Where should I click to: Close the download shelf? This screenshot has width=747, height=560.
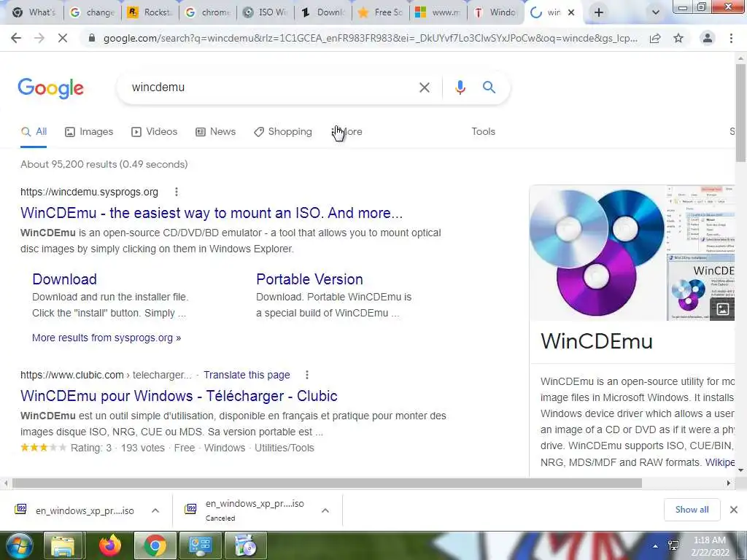coord(734,510)
